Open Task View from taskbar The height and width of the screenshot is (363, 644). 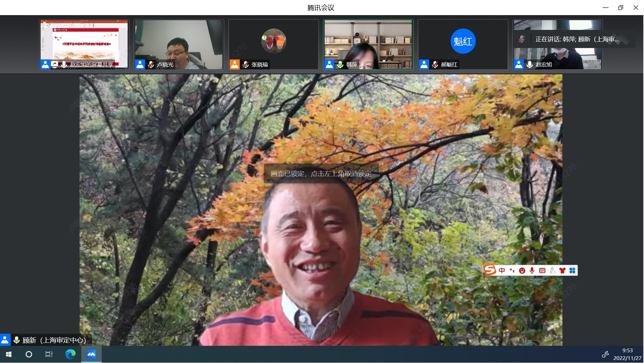49,354
